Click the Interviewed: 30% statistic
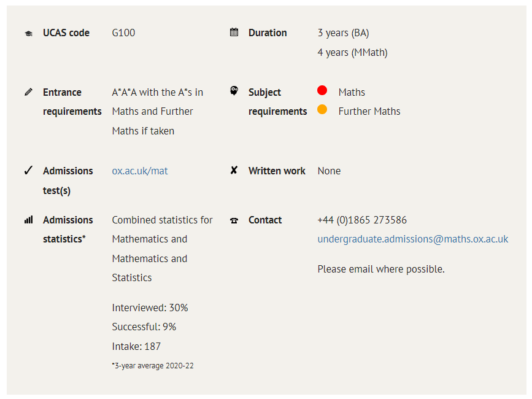Viewport: 532px width, 399px height. (x=150, y=308)
